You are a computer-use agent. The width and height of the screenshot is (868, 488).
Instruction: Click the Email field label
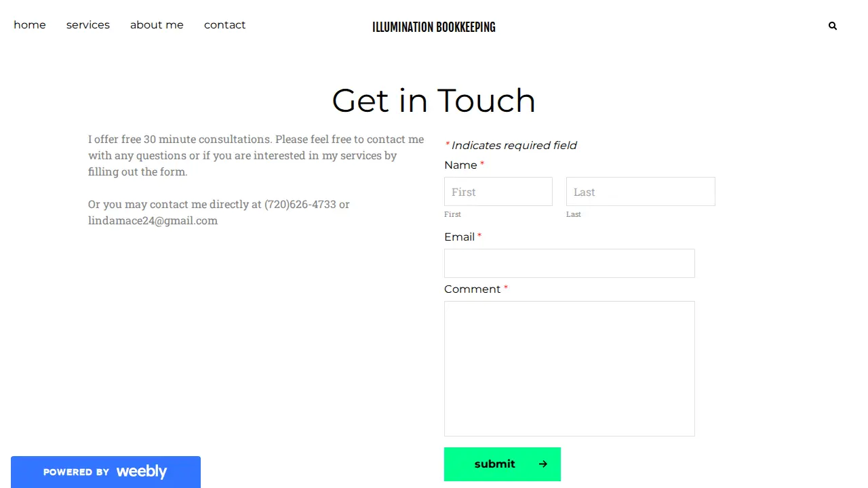coord(463,237)
